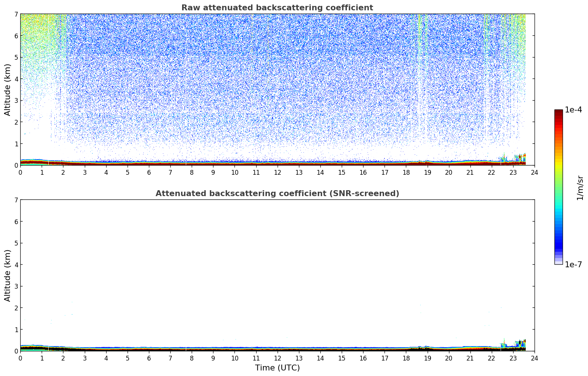Select the "1/m/sr" colorbar unit label
The height and width of the screenshot is (376, 588).
pyautogui.click(x=580, y=187)
